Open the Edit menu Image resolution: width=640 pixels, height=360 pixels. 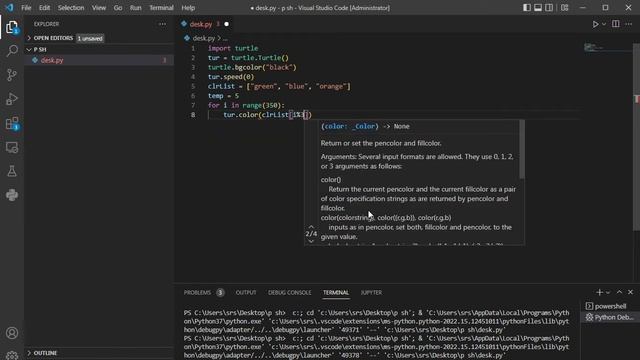(44, 7)
